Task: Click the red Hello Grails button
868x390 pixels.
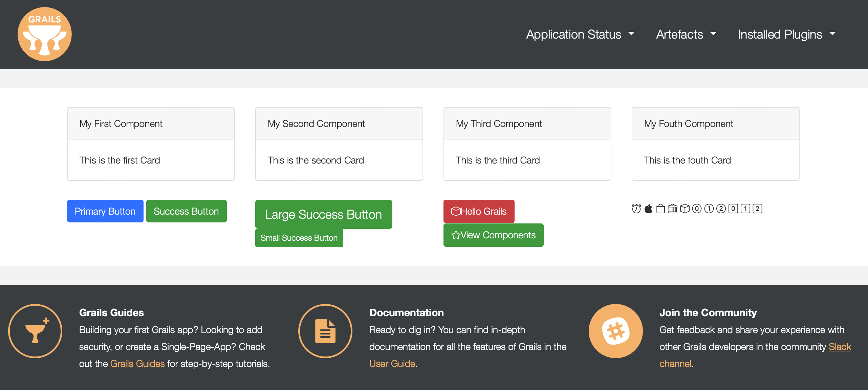Action: [479, 211]
